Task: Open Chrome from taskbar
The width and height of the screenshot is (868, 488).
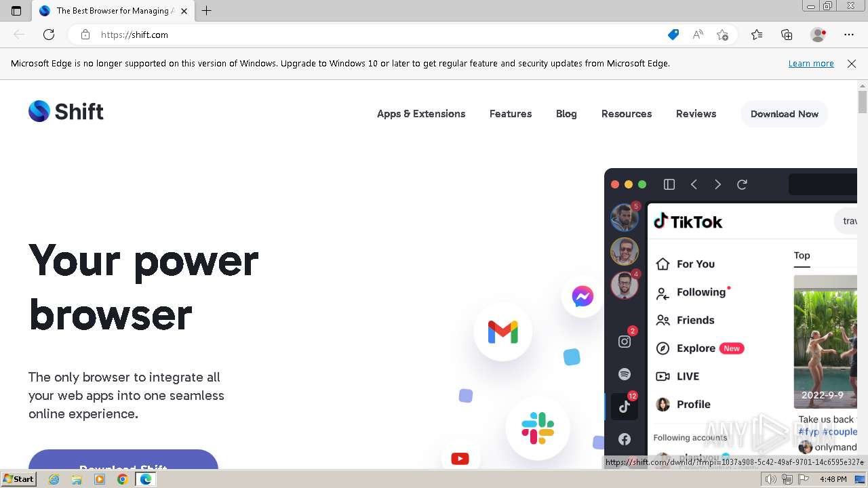Action: pos(122,479)
